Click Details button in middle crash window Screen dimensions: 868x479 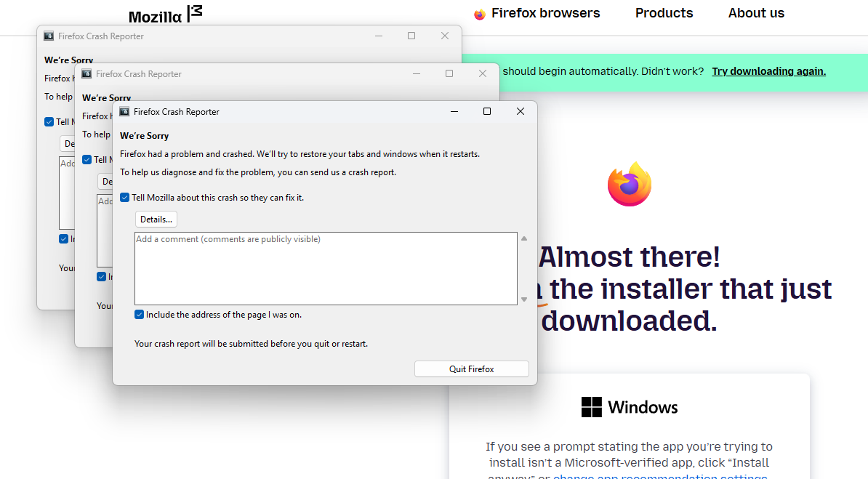point(105,181)
